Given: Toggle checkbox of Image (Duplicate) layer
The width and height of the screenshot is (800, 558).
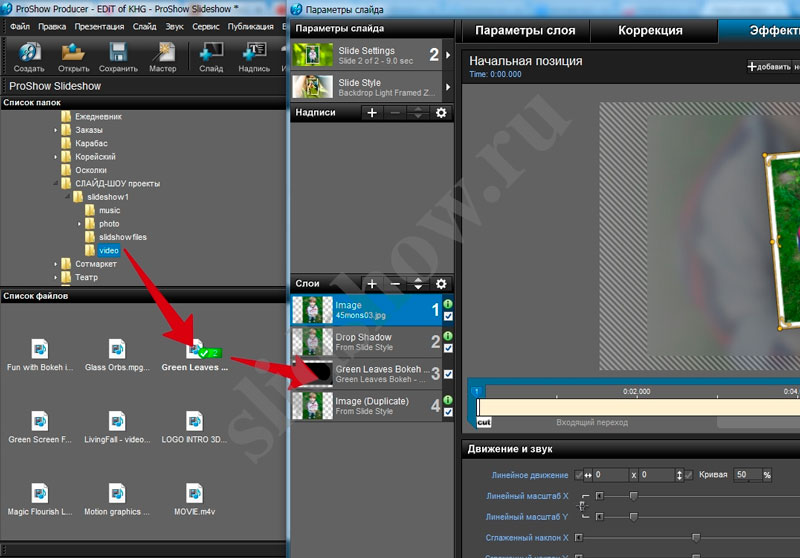Looking at the screenshot, I should [448, 412].
